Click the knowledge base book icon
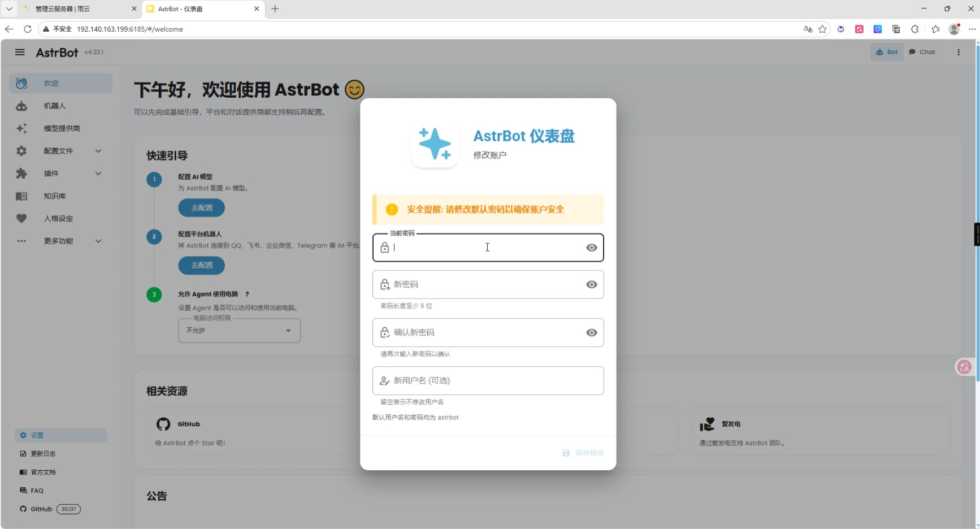 coord(21,196)
